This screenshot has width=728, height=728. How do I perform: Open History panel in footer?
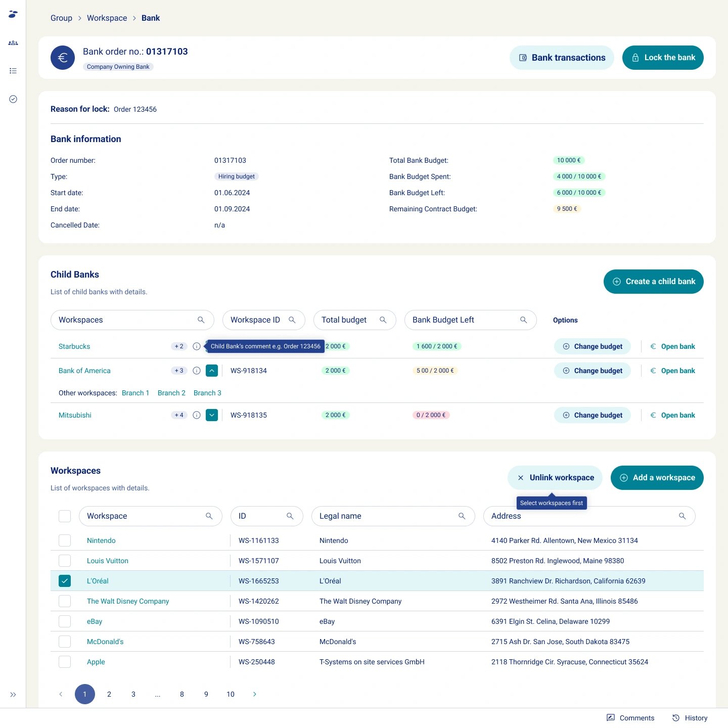tap(690, 718)
